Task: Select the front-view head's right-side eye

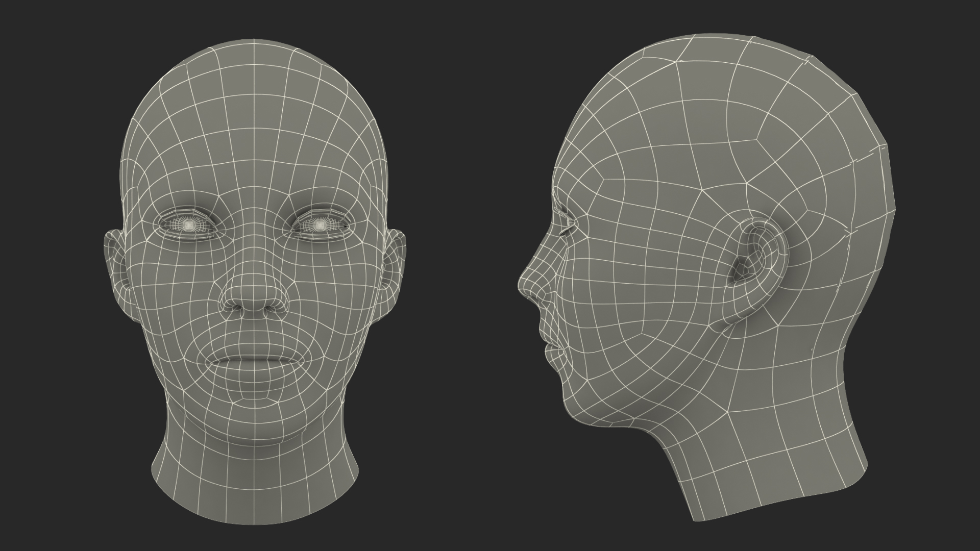Action: point(320,224)
